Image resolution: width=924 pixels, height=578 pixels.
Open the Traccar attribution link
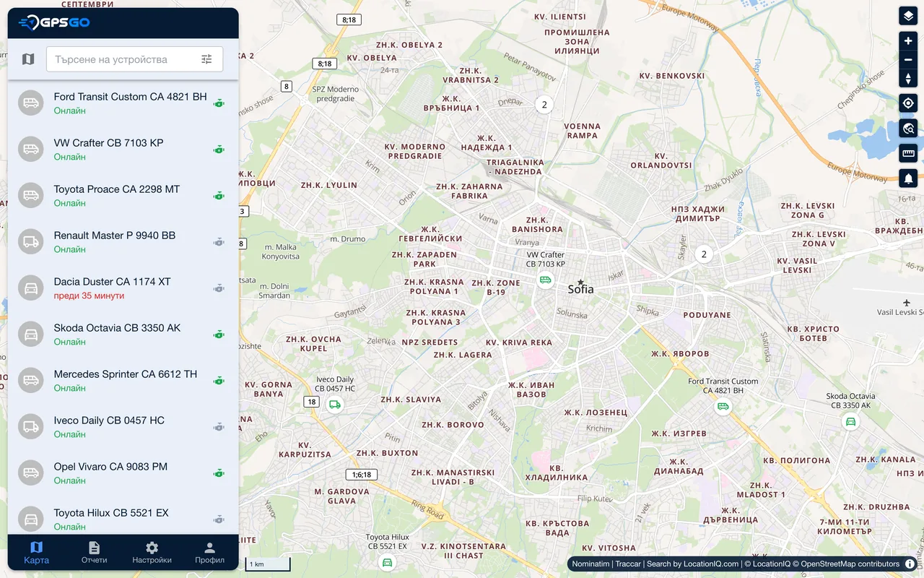coord(628,564)
